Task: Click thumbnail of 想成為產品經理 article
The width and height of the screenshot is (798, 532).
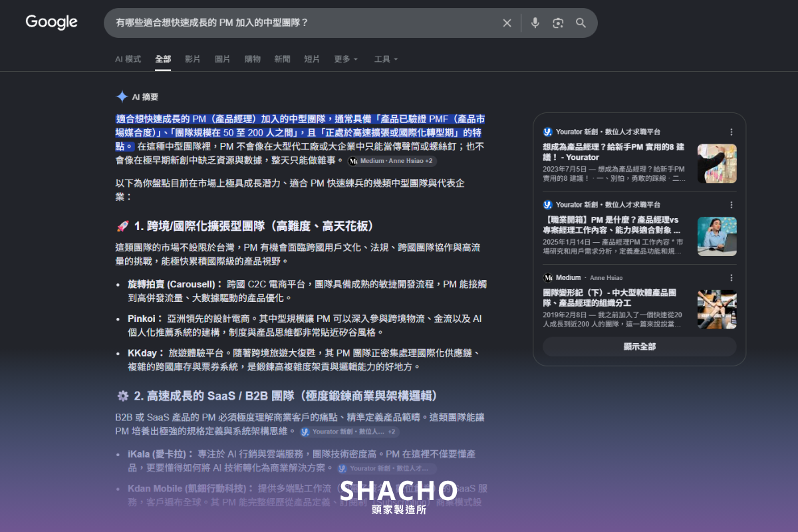Action: click(x=717, y=164)
